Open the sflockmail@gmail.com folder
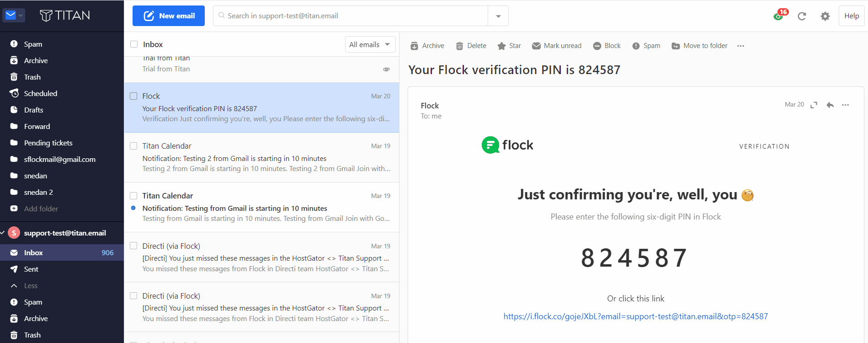 (x=59, y=159)
